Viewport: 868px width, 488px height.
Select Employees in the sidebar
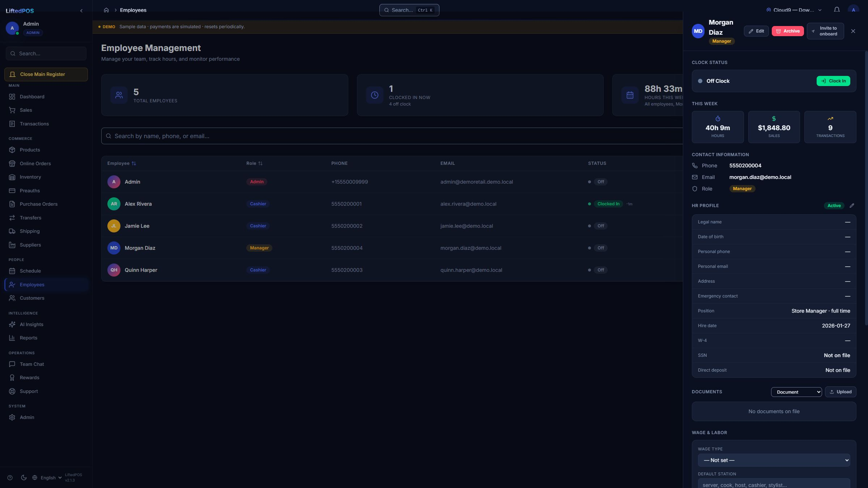[x=46, y=285]
